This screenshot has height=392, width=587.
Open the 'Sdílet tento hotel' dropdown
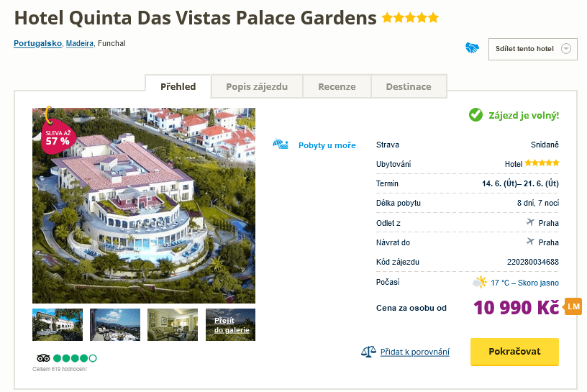pyautogui.click(x=533, y=49)
